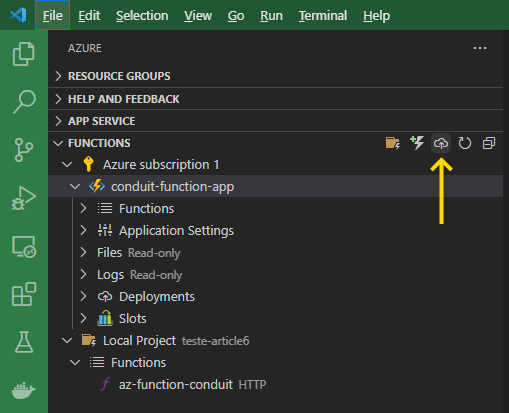509x413 pixels.
Task: Open the Explorer view in activity bar
Action: 24,54
